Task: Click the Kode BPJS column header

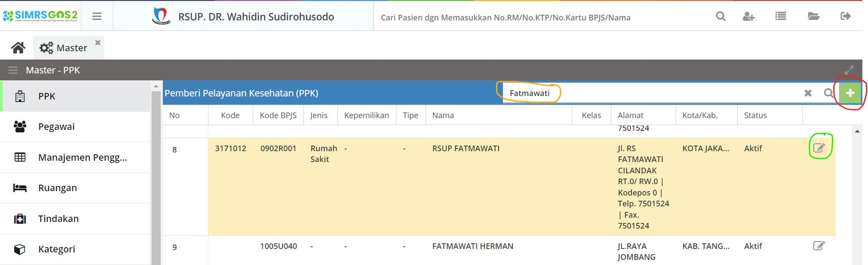Action: (x=278, y=115)
